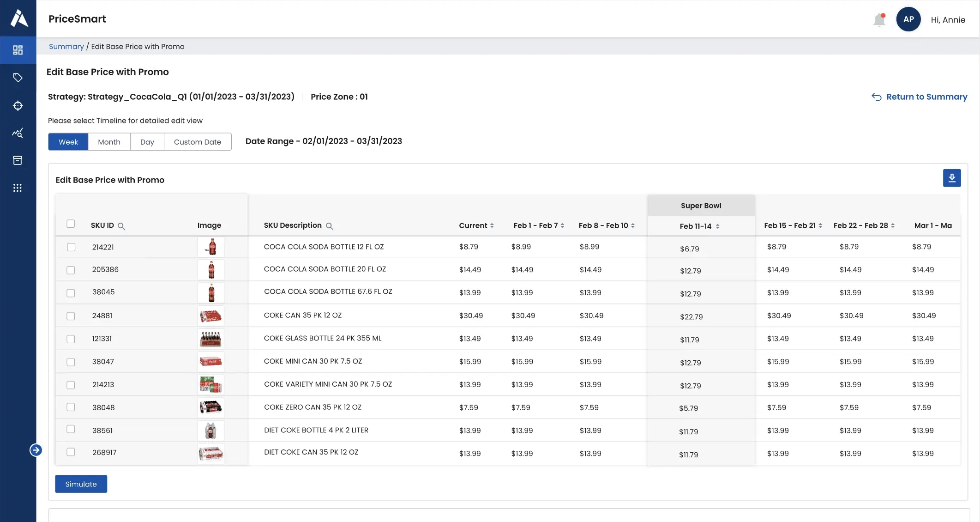The height and width of the screenshot is (522, 980).
Task: Sort the Feb 8 - Feb 10 column
Action: (633, 225)
